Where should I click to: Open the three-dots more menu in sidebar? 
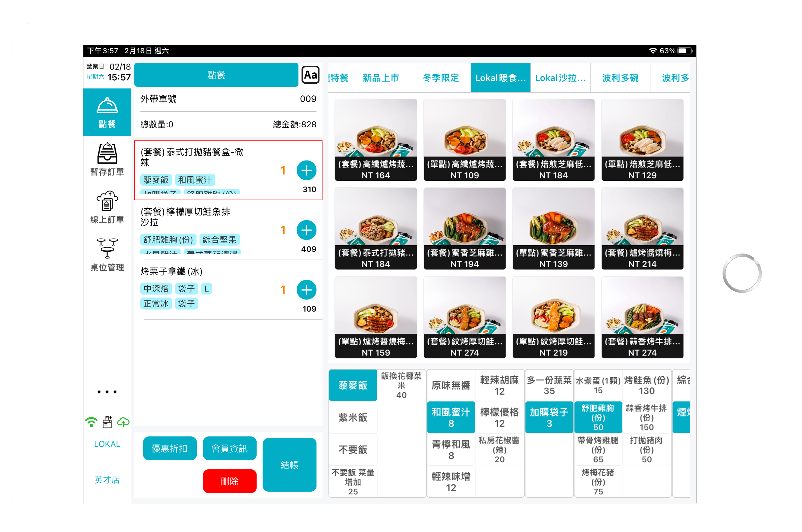coord(107,392)
